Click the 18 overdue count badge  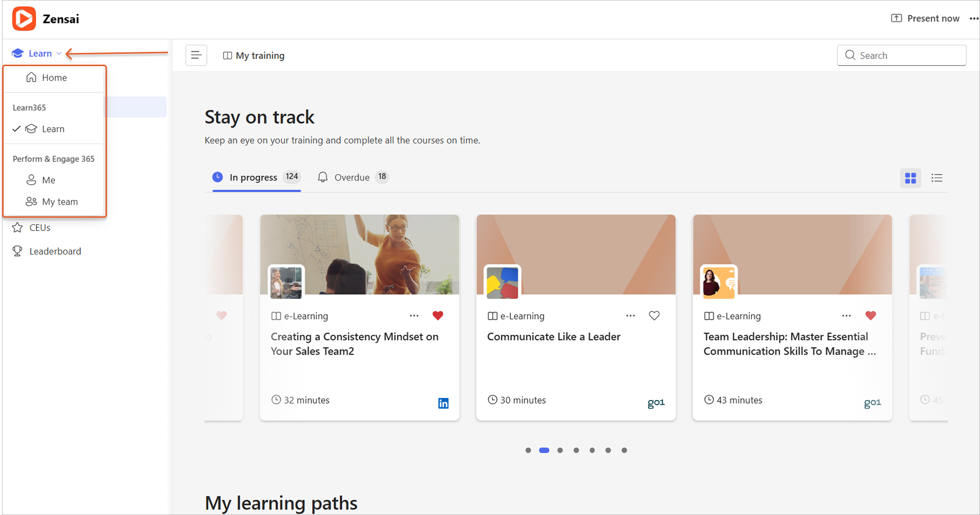pyautogui.click(x=382, y=177)
